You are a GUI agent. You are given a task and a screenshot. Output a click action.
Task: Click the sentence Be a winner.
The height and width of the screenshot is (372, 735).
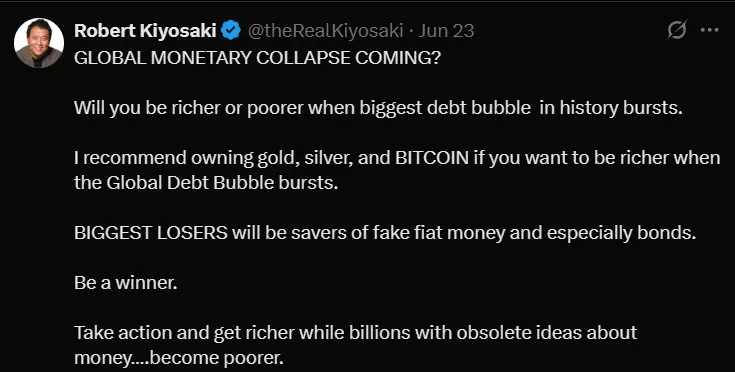click(126, 283)
